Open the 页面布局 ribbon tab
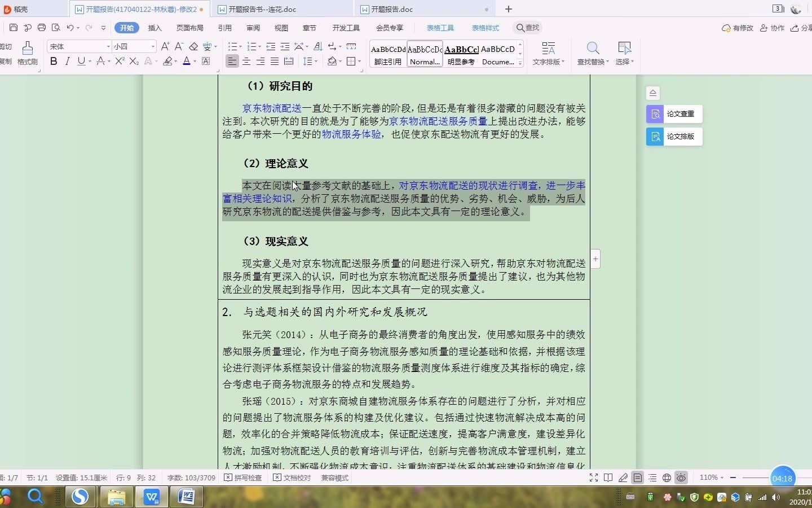The image size is (812, 508). coord(189,28)
